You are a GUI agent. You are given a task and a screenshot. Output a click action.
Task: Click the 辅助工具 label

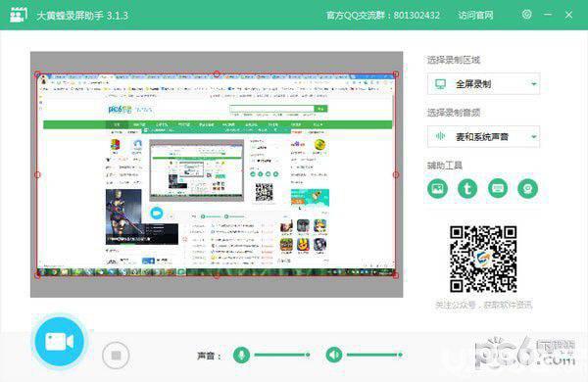pyautogui.click(x=445, y=166)
